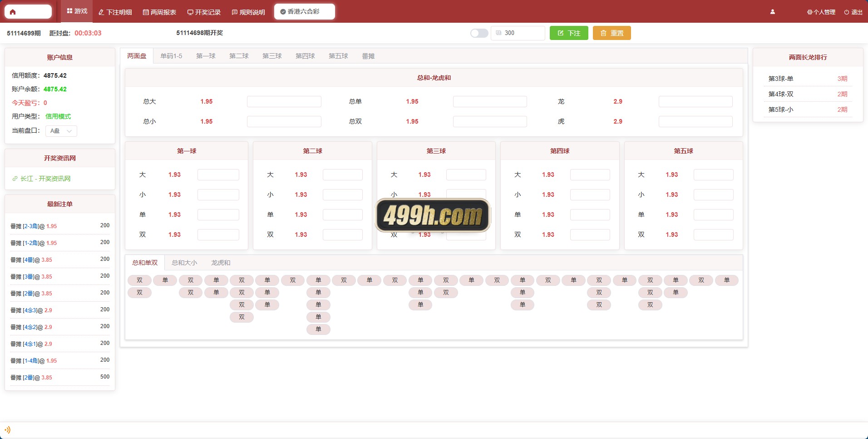The image size is (868, 439).
Task: Switch to the 第五球 tab
Action: 338,56
